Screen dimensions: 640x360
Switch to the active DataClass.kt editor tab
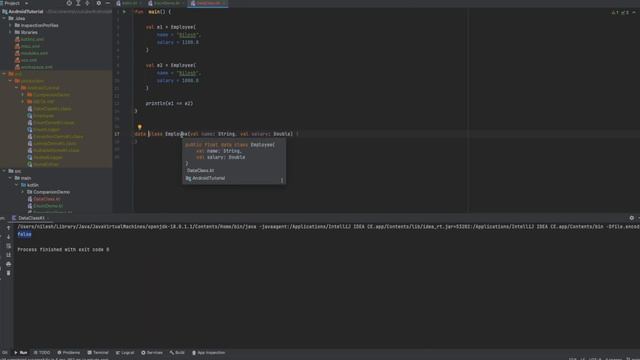(208, 3)
